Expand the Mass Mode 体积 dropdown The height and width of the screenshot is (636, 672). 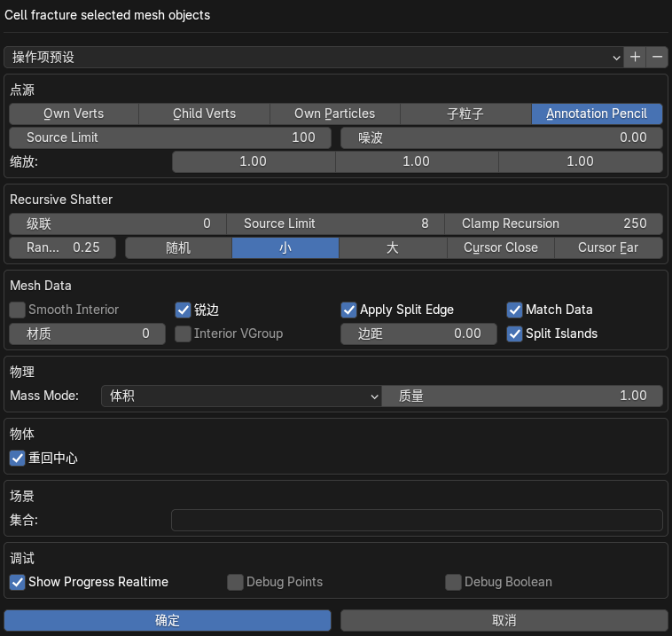(240, 396)
